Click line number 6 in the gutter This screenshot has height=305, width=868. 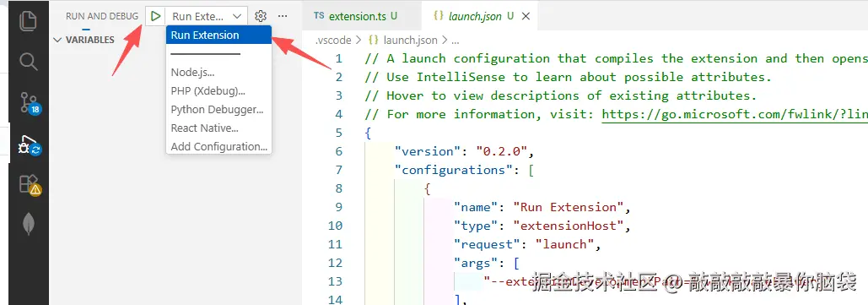tap(339, 151)
